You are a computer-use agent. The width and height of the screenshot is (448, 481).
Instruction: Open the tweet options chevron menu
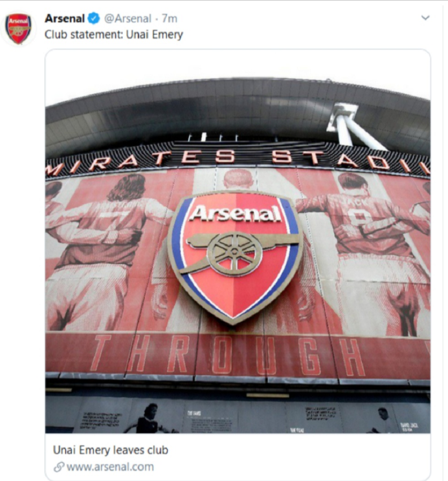[425, 18]
